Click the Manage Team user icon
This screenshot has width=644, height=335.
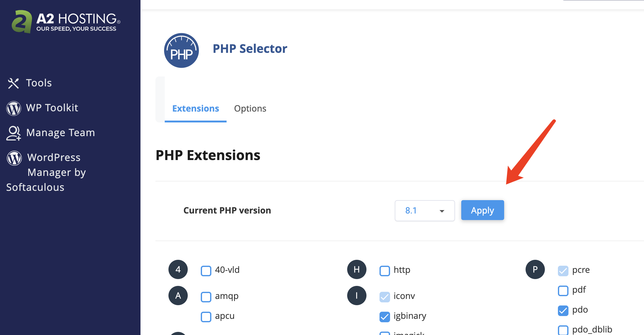pos(14,133)
